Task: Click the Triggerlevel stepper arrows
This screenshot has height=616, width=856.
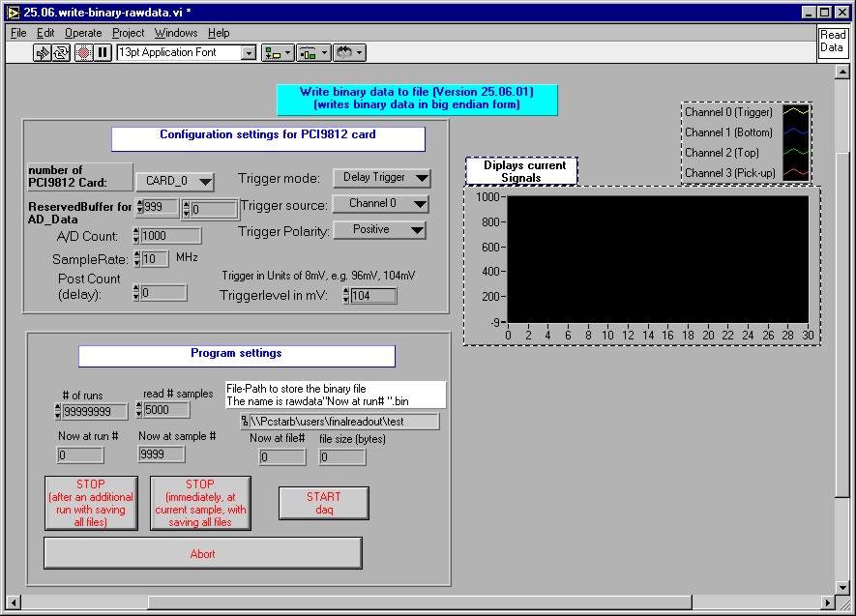Action: (x=346, y=296)
